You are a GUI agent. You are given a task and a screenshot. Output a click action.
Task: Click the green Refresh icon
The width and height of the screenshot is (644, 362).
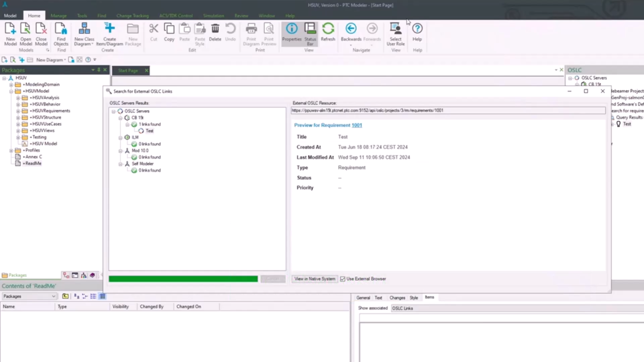click(328, 28)
